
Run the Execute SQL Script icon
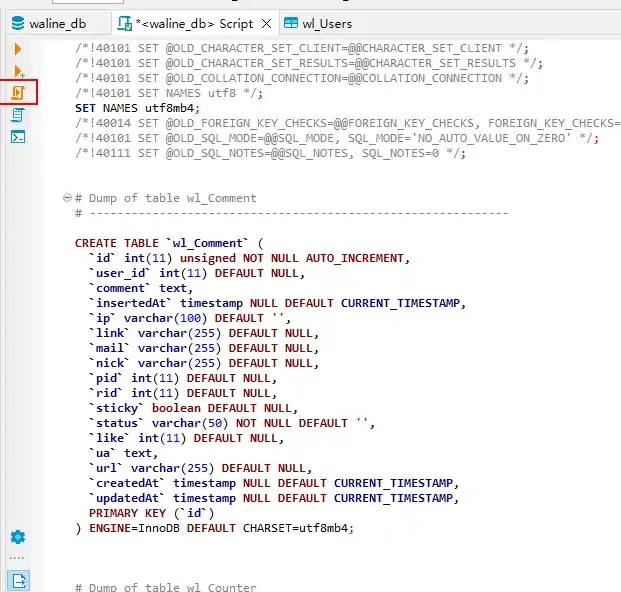coord(18,92)
